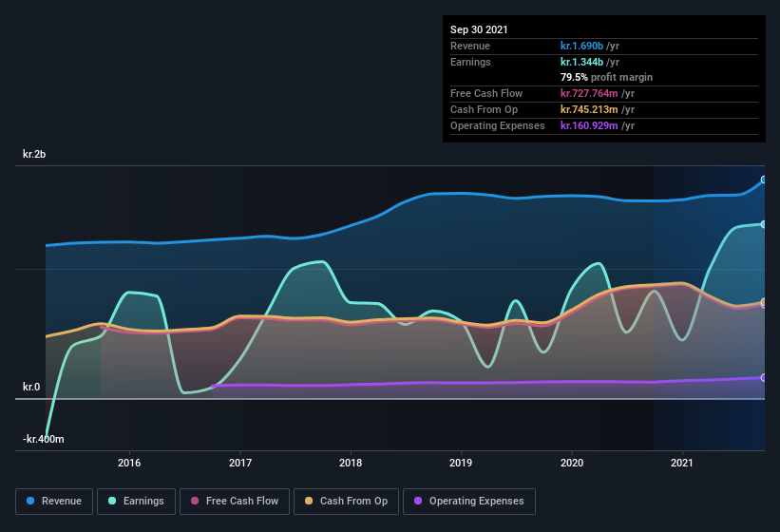Click the 79.5% profit margin text
The width and height of the screenshot is (780, 532).
(606, 77)
